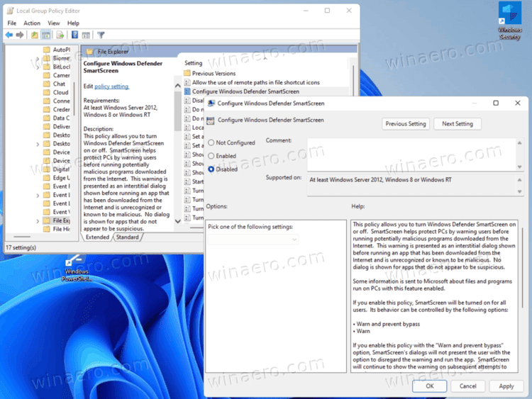Click policy icon for Allow remote paths setting
Viewport: 532px width, 399px height.
(187, 82)
